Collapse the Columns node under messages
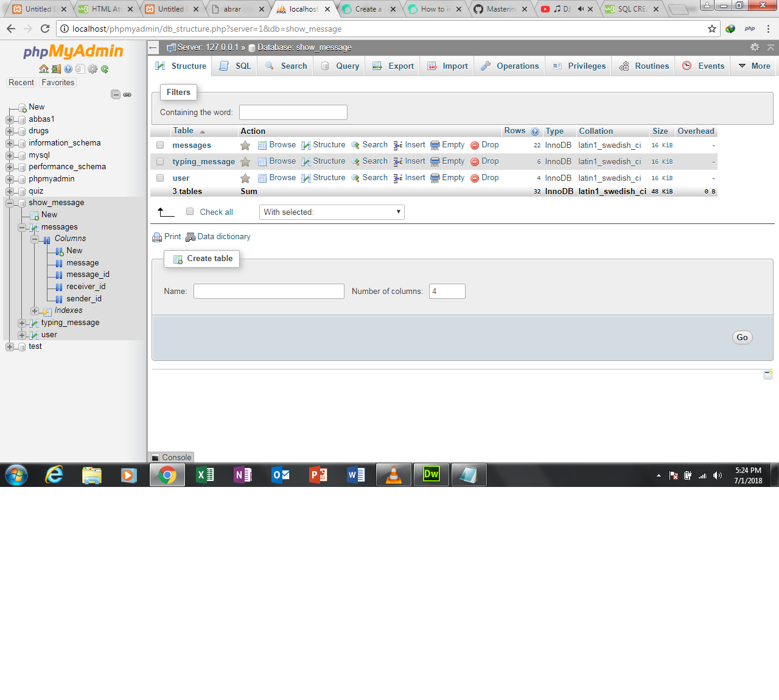Viewport: 779px width, 700px height. [x=35, y=239]
